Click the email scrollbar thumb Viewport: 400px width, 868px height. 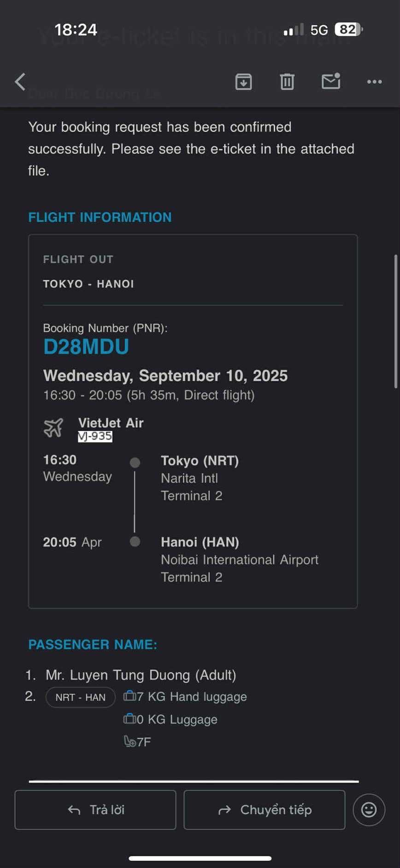tap(395, 321)
